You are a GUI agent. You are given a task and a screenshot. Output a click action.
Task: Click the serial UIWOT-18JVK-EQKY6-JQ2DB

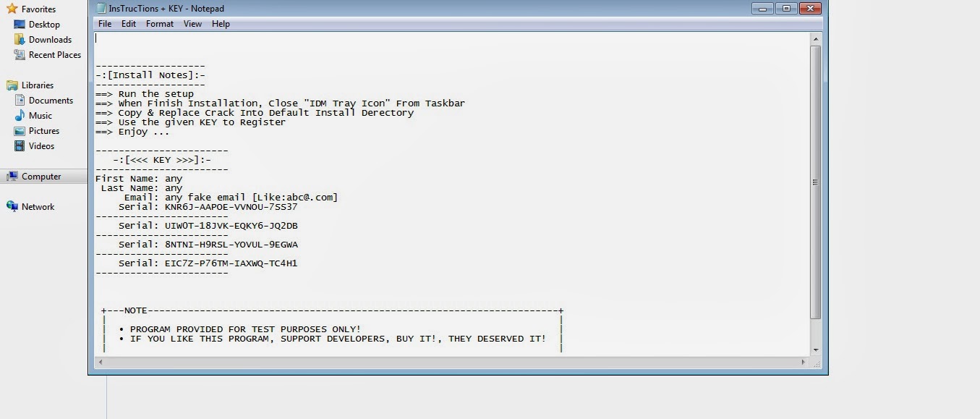231,226
